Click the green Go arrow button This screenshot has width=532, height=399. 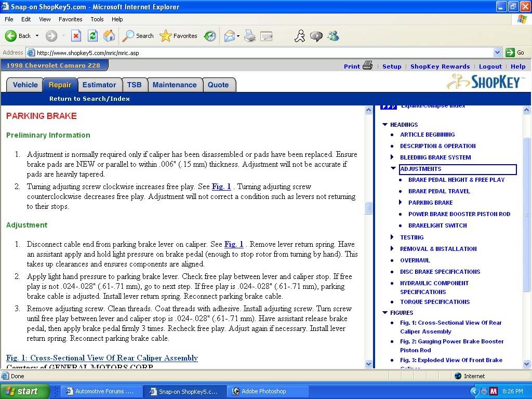point(510,52)
